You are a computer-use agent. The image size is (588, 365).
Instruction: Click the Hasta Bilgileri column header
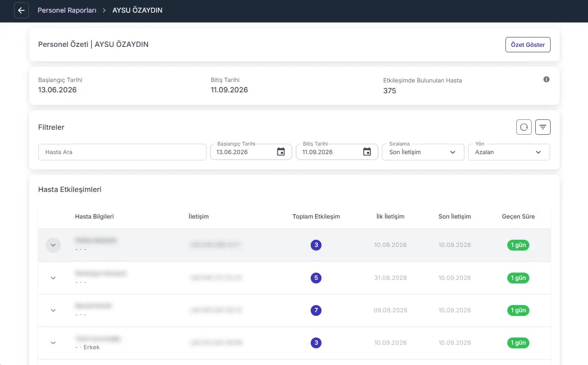pyautogui.click(x=94, y=216)
